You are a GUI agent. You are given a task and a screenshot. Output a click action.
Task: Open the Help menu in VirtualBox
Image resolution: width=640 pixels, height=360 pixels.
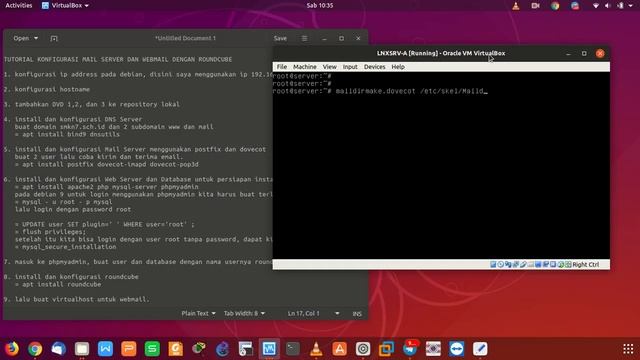click(x=398, y=67)
